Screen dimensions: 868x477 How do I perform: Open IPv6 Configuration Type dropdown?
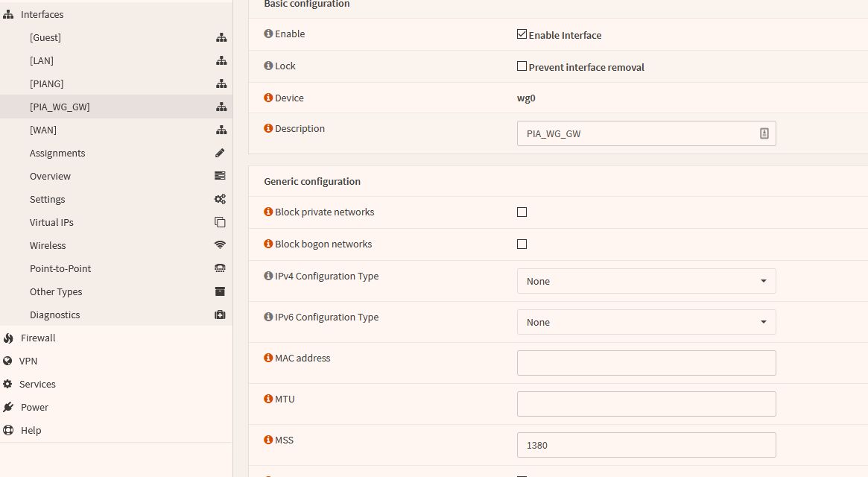(x=646, y=322)
